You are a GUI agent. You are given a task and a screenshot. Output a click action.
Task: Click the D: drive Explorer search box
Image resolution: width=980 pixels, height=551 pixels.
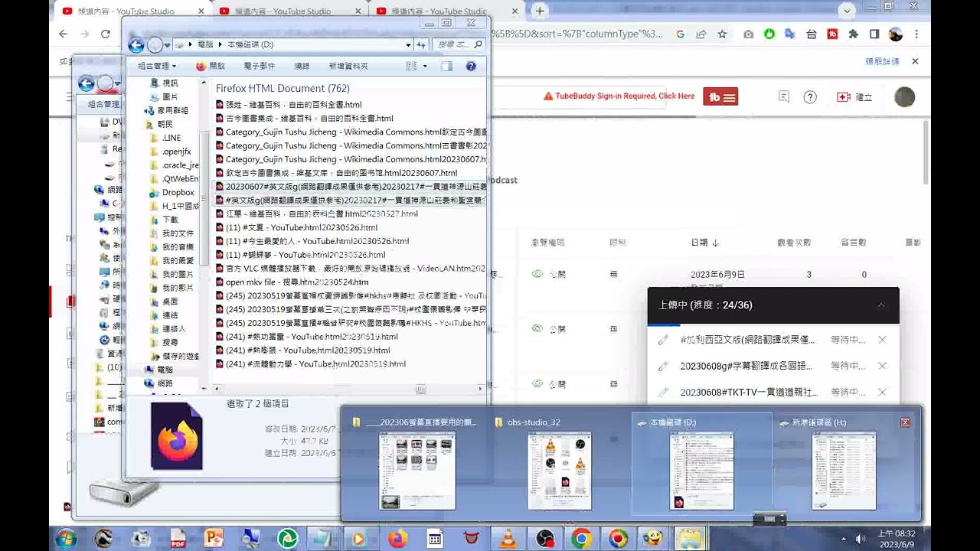459,45
